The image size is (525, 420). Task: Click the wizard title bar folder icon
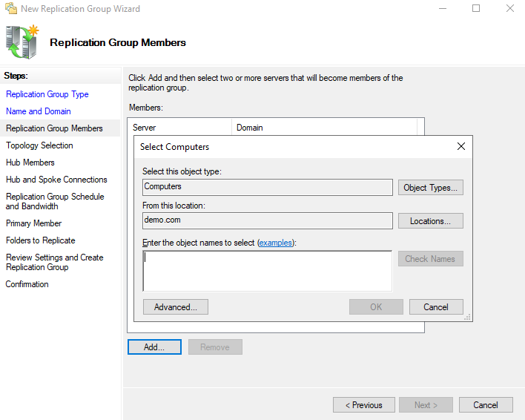(10, 8)
